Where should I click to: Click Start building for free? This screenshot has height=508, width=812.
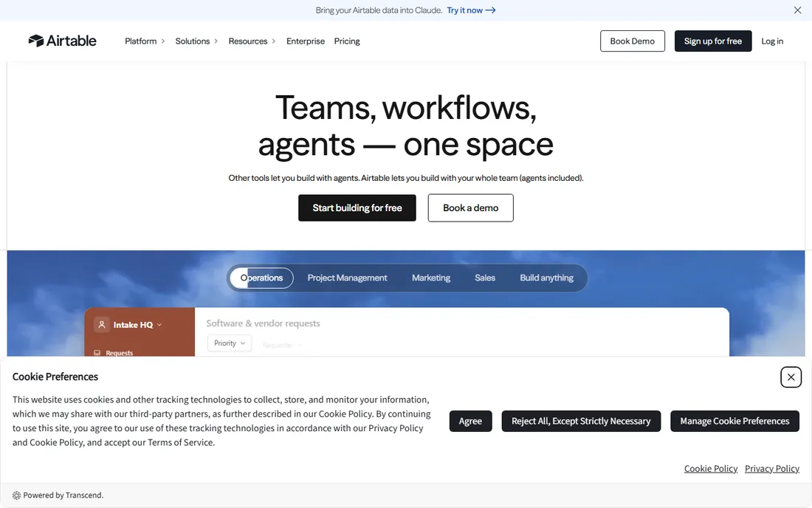tap(357, 207)
